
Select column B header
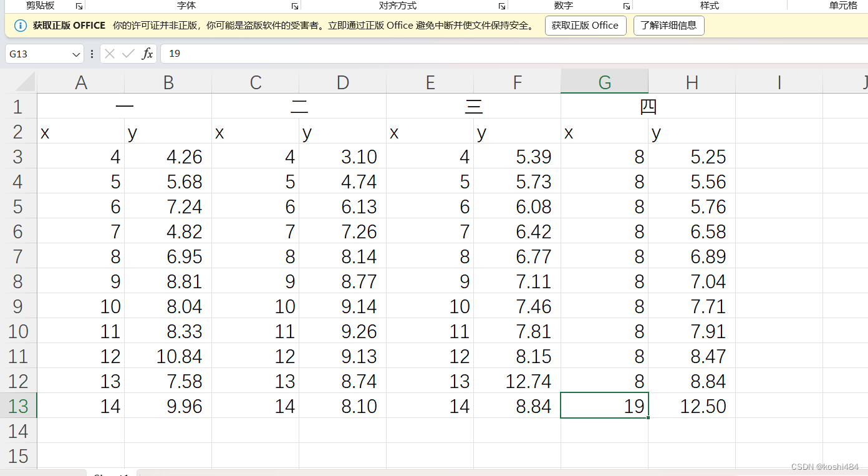click(x=168, y=82)
